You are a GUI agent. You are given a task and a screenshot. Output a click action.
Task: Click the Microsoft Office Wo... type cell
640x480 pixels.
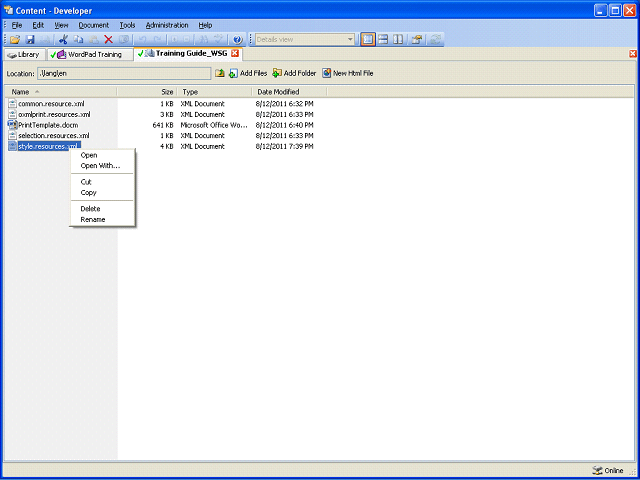click(x=214, y=125)
